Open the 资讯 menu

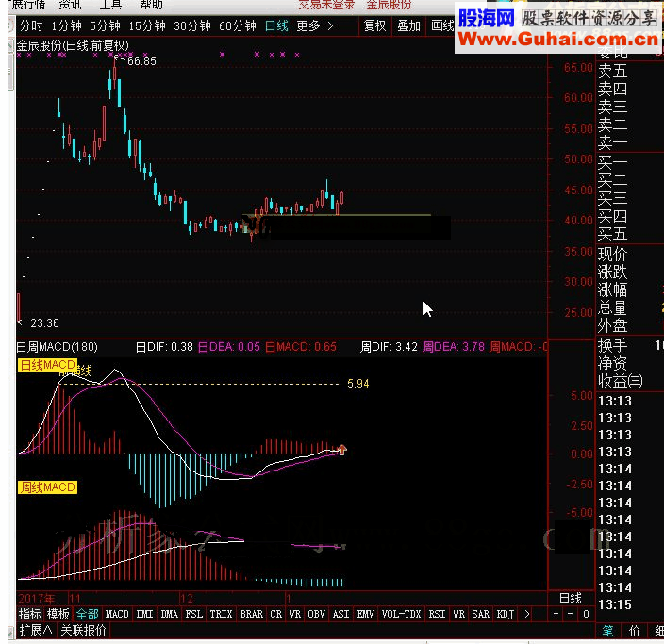(70, 5)
